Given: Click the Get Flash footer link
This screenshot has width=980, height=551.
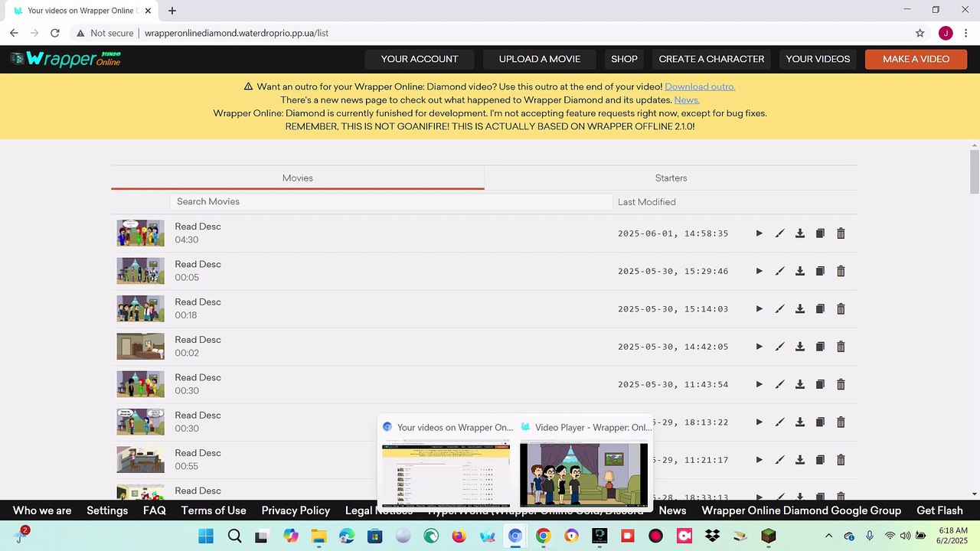Looking at the screenshot, I should (939, 510).
